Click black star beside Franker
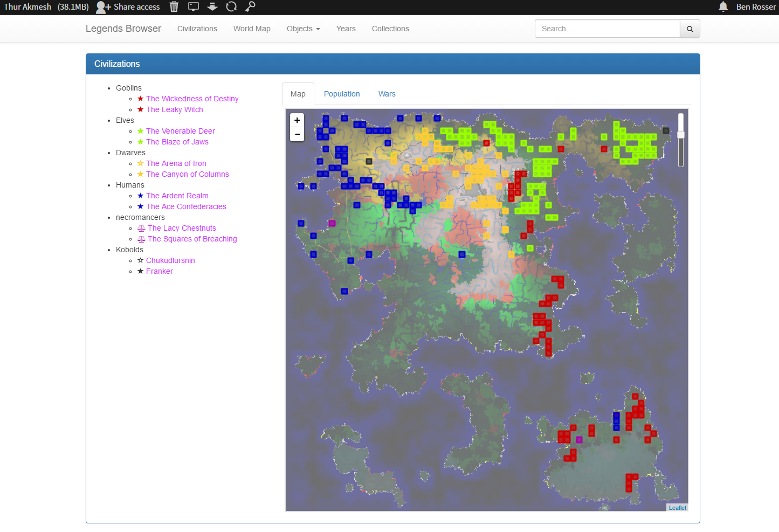 (x=140, y=271)
